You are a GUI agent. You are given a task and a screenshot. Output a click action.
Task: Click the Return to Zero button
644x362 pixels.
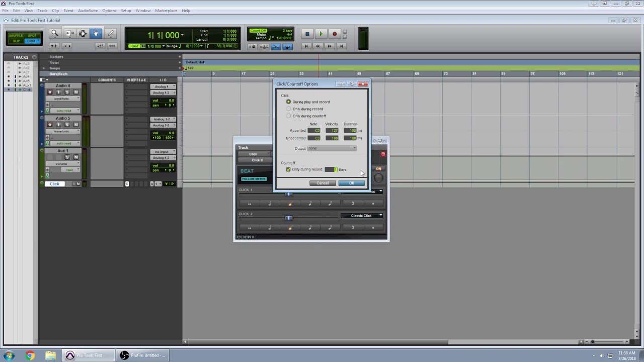pos(306,46)
